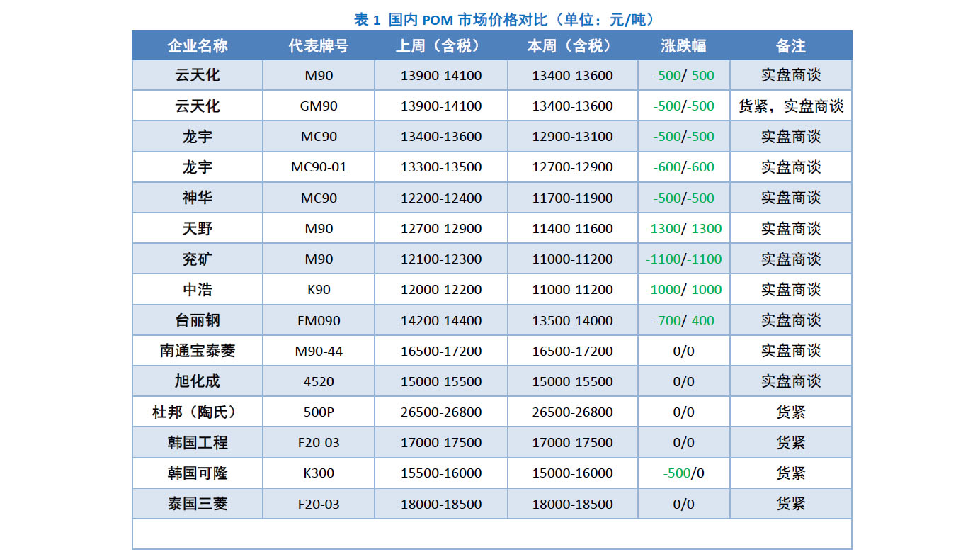Select the 韩国可隆 company cell

tap(198, 473)
